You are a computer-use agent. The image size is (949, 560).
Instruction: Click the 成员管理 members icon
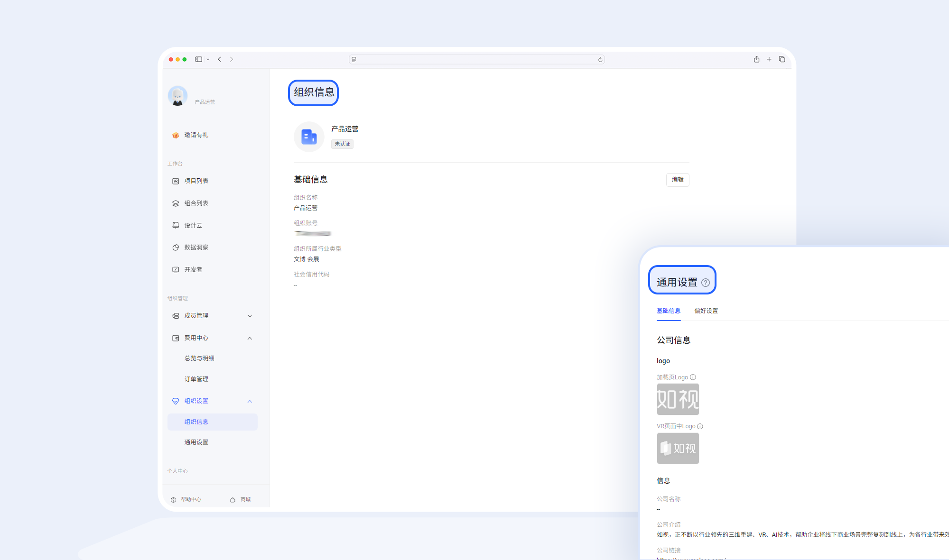pyautogui.click(x=176, y=316)
